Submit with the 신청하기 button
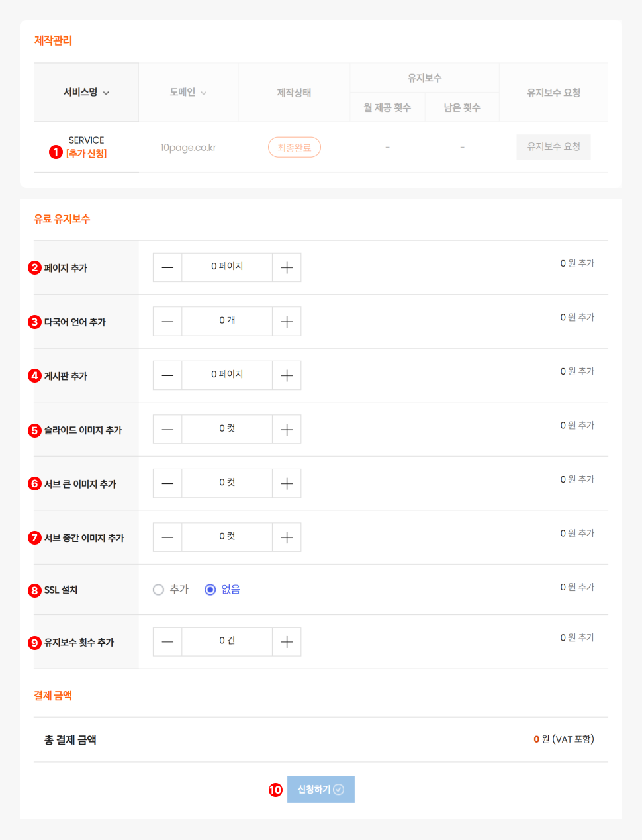The height and width of the screenshot is (840, 642). [321, 790]
